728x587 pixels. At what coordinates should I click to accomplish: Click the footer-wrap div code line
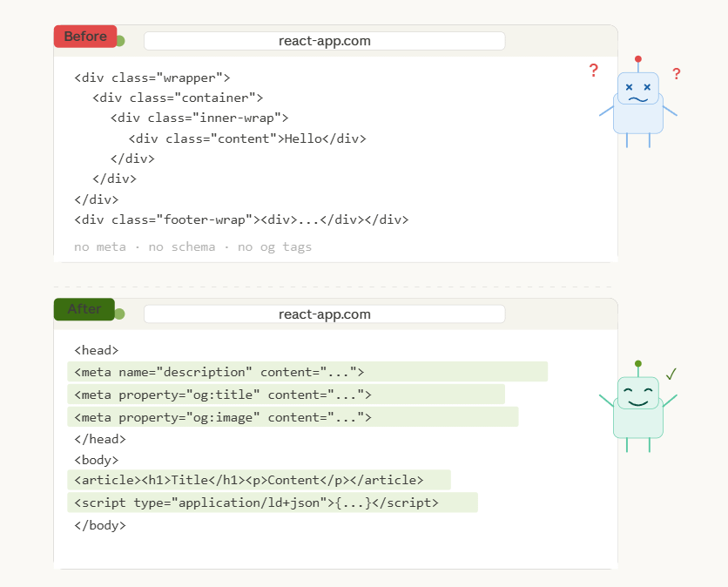click(241, 219)
